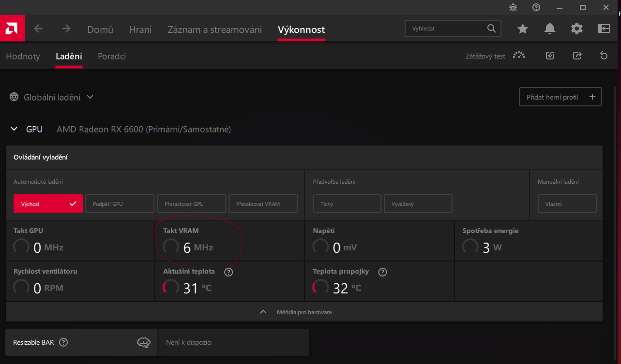Screen dimensions: 621x364
Task: Run the stress test gauge icon
Action: pos(519,56)
